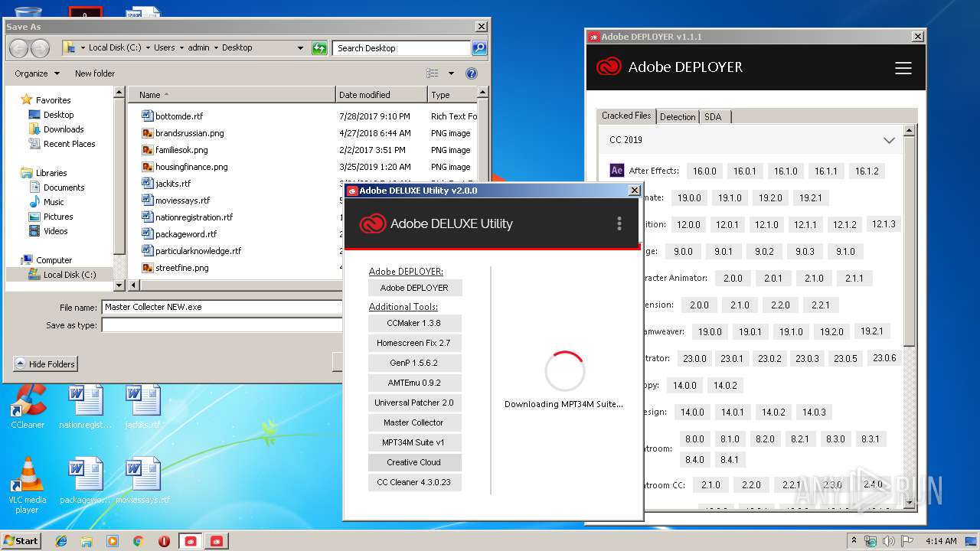The height and width of the screenshot is (551, 980).
Task: Click Creative Cloud tool button
Action: click(x=414, y=462)
